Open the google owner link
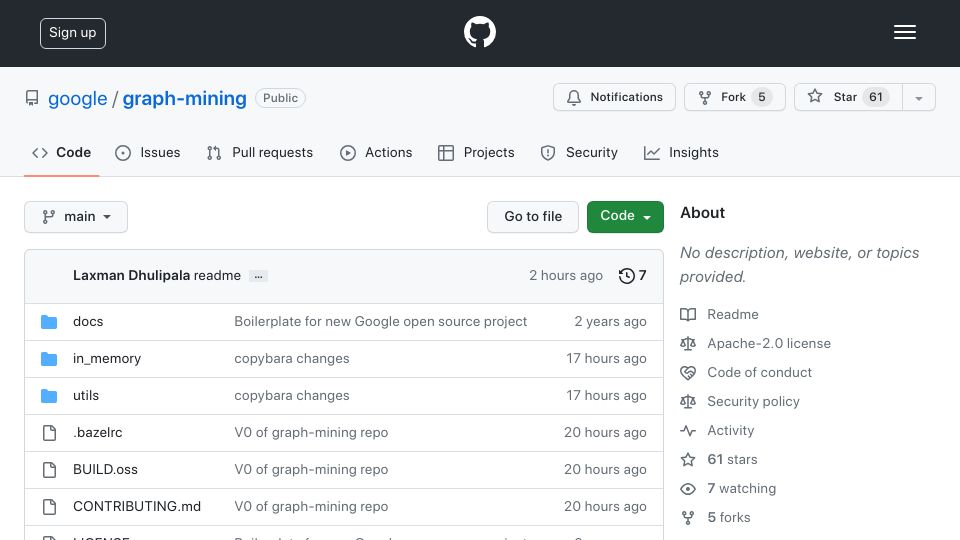Image resolution: width=960 pixels, height=540 pixels. click(x=78, y=98)
